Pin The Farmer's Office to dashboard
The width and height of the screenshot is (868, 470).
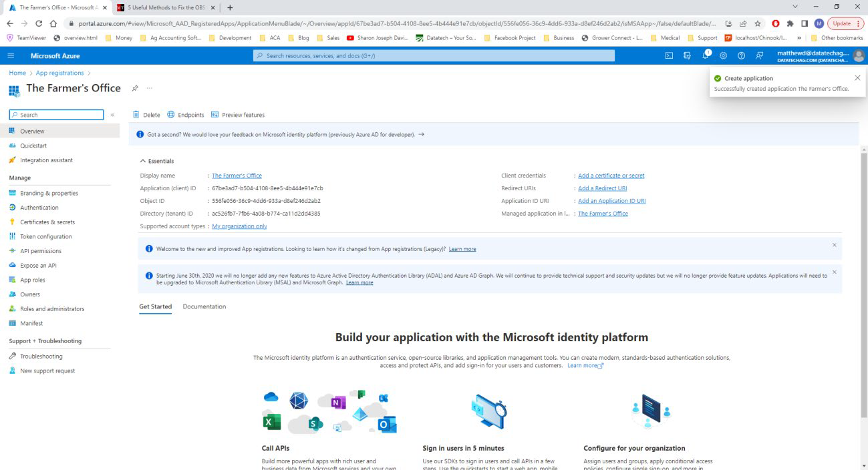[x=135, y=88]
